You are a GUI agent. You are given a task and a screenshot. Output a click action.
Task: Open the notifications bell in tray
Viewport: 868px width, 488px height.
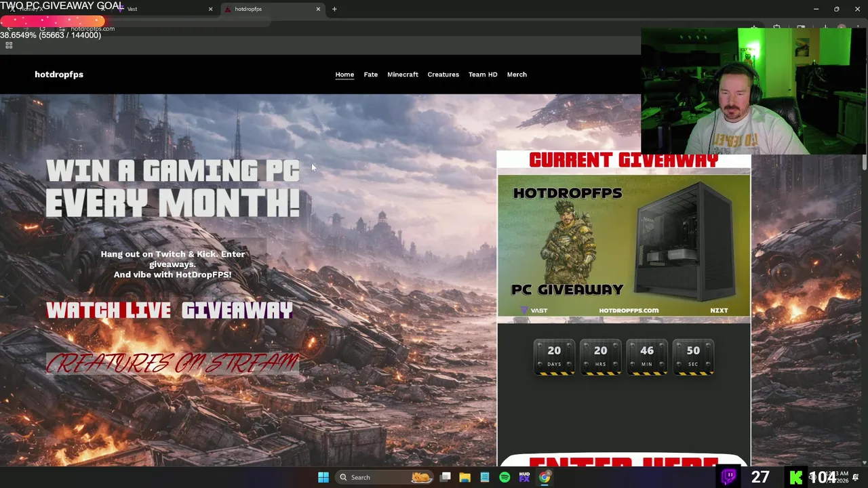[856, 477]
